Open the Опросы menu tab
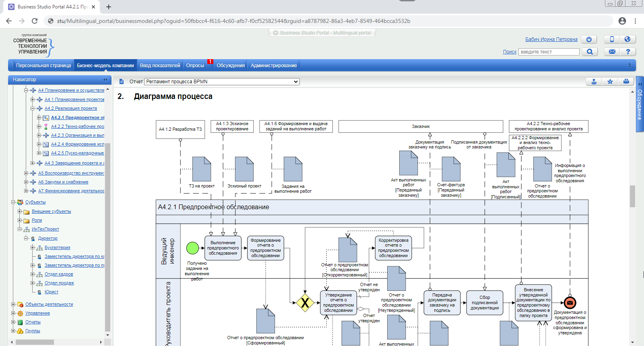644x346 pixels. [x=195, y=66]
